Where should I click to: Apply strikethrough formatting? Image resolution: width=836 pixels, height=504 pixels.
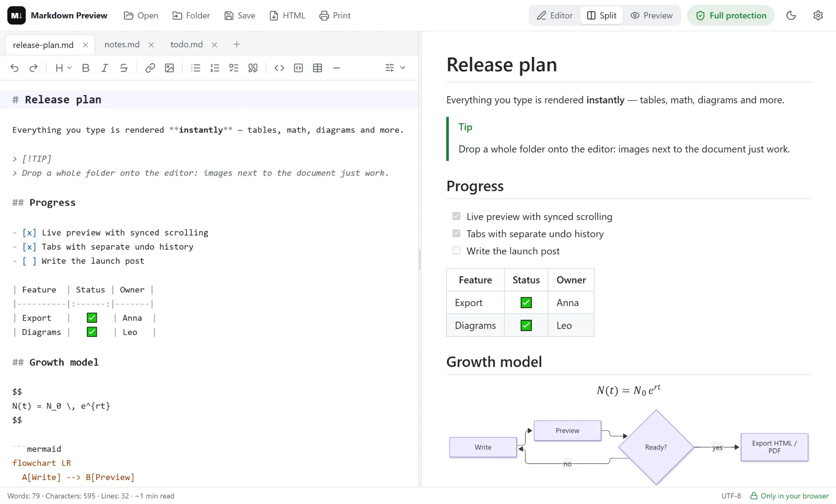(124, 68)
